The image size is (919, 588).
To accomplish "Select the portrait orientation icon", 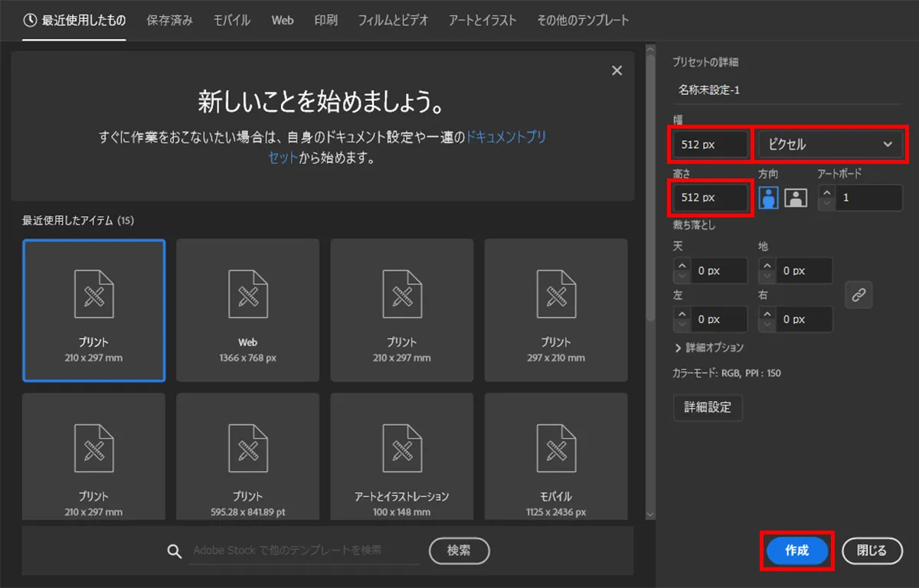I will [770, 198].
